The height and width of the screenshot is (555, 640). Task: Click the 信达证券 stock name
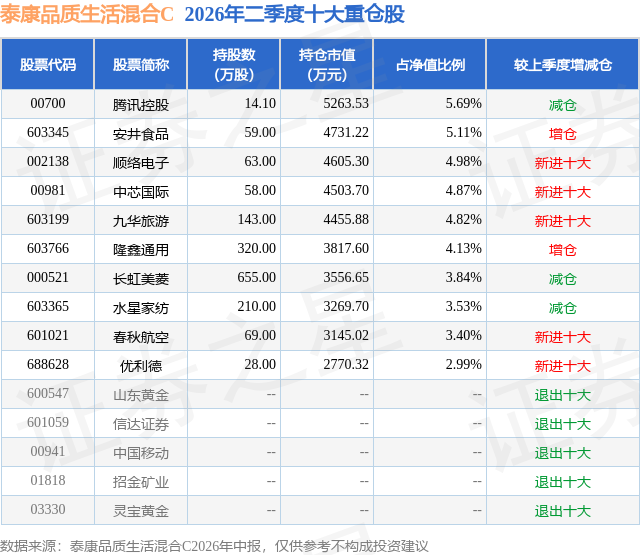(x=141, y=424)
